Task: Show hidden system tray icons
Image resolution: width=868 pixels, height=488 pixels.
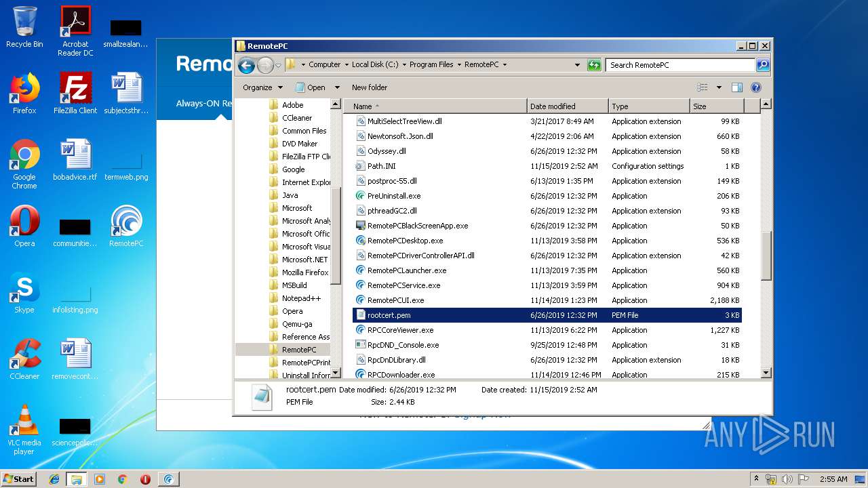Action: tap(757, 479)
